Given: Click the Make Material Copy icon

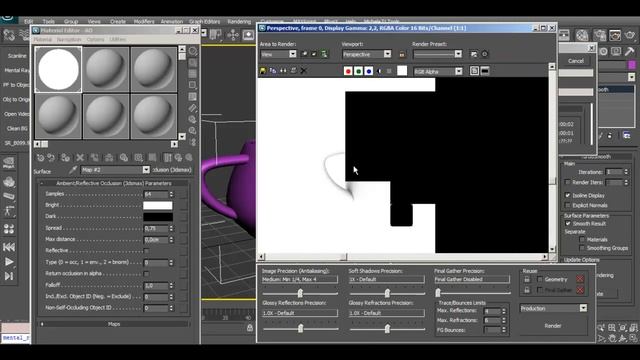Looking at the screenshot, I should tap(94, 158).
